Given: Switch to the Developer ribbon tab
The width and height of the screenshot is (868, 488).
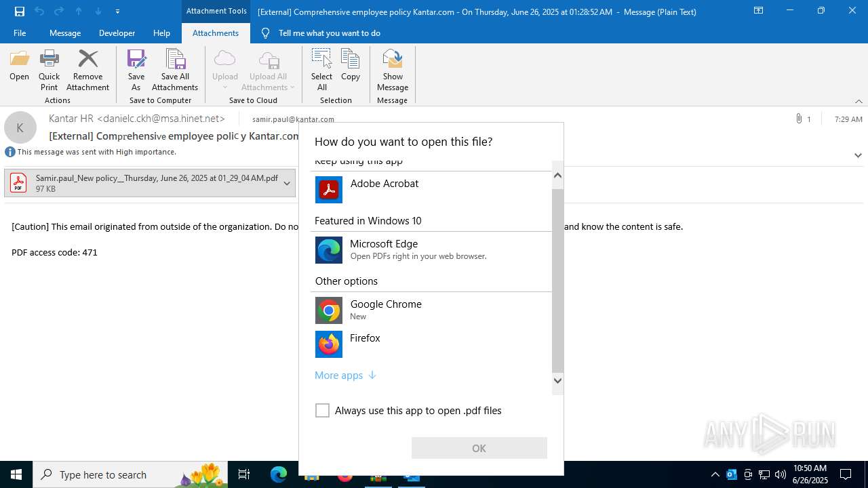Looking at the screenshot, I should coord(117,33).
